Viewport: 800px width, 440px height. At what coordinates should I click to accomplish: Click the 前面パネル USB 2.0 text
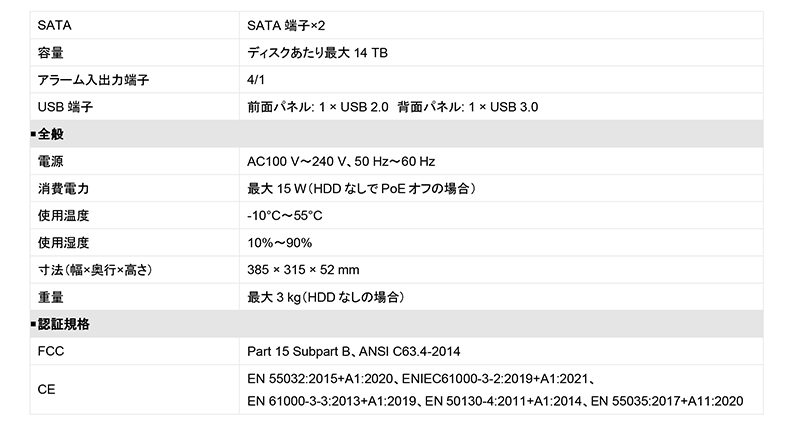point(317,106)
